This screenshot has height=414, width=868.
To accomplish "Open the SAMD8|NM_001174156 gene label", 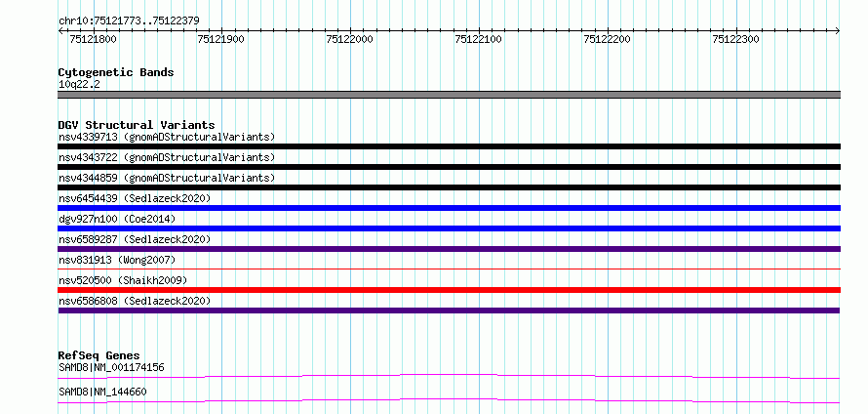I will (x=111, y=367).
